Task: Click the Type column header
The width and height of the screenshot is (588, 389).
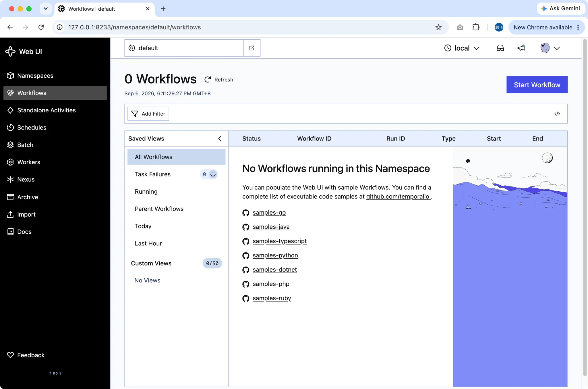Action: tap(448, 138)
